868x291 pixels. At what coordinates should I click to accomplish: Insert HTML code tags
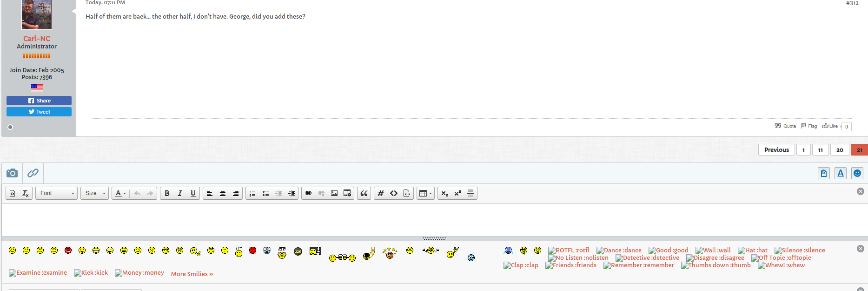tap(394, 193)
